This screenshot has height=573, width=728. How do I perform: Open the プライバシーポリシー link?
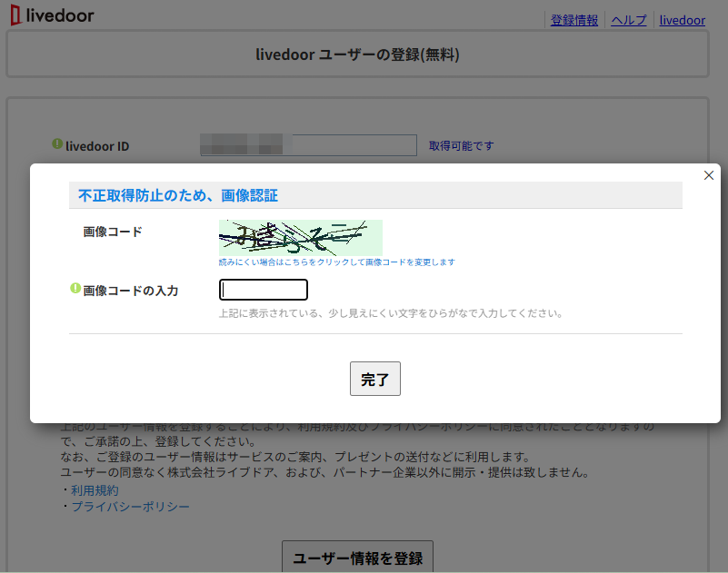pyautogui.click(x=131, y=506)
